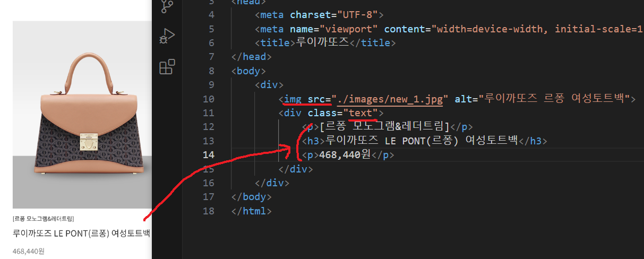Click the closing </body> tag
This screenshot has width=644, height=259.
click(x=252, y=197)
